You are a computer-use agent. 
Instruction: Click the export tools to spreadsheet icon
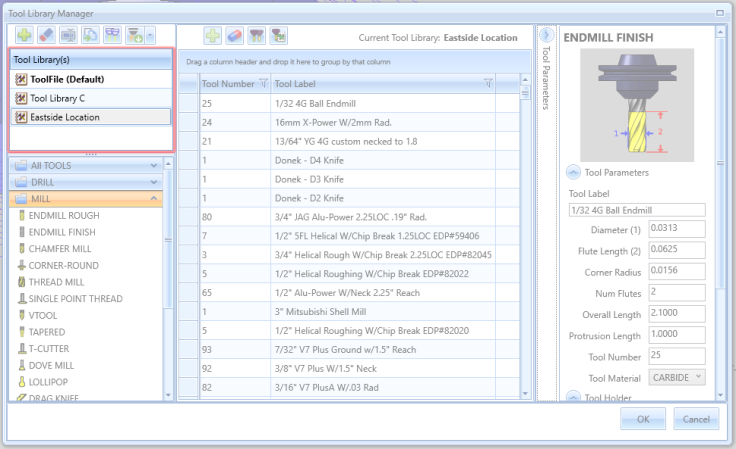(x=279, y=36)
